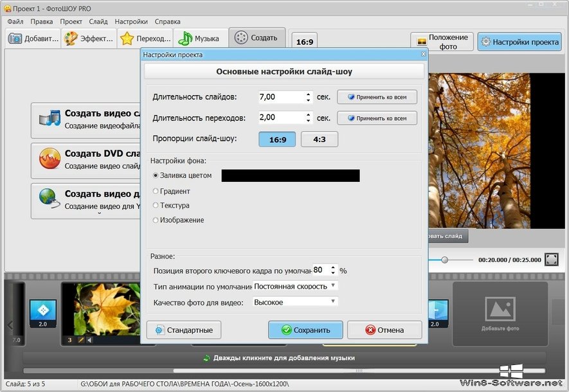Click the 2.0 transition icon right of dialog
The image size is (569, 392).
(438, 314)
